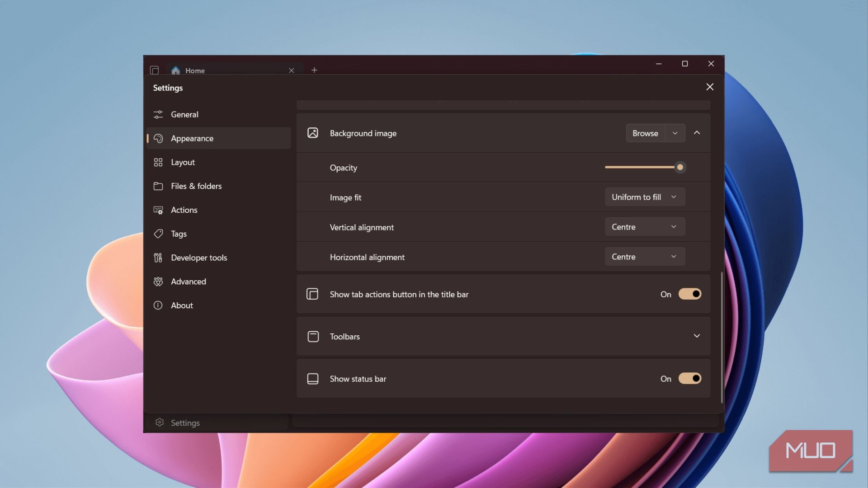Turn off Show tab actions button toggle
The image size is (868, 488).
[x=690, y=294]
